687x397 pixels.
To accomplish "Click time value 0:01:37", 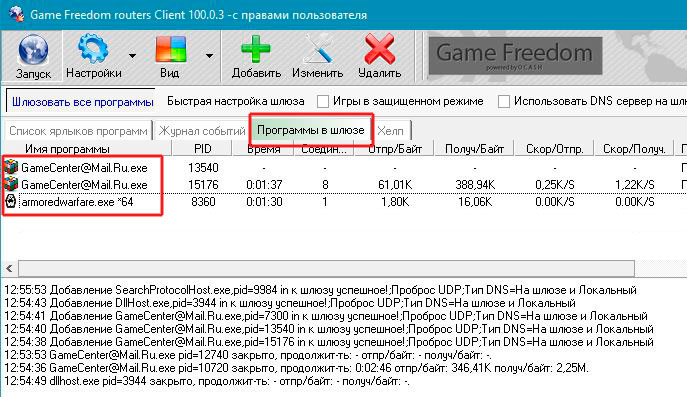I will coord(264,185).
